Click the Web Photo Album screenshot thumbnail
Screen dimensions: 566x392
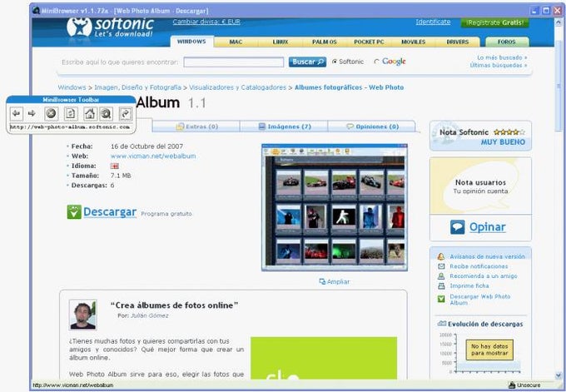[335, 207]
